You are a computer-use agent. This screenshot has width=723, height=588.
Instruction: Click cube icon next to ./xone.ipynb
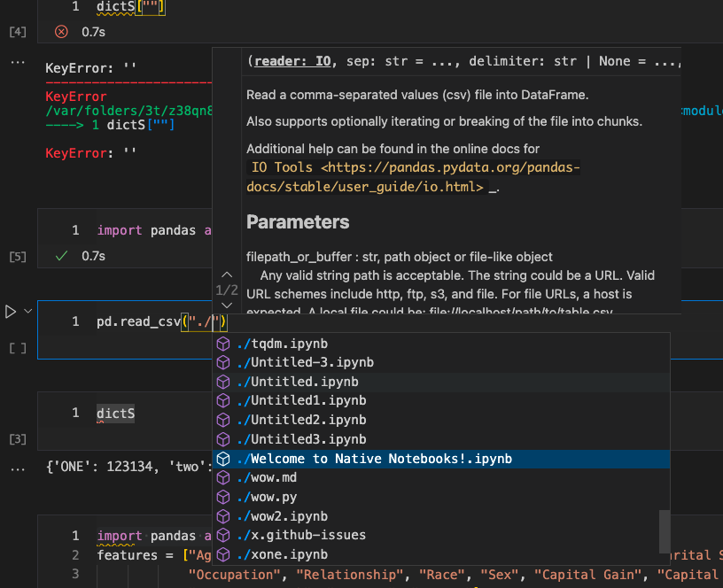tap(224, 554)
